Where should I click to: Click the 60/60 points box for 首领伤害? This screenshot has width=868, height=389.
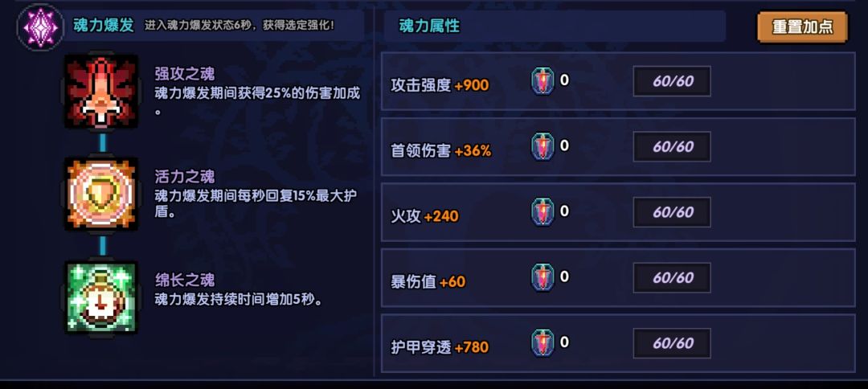tap(672, 147)
